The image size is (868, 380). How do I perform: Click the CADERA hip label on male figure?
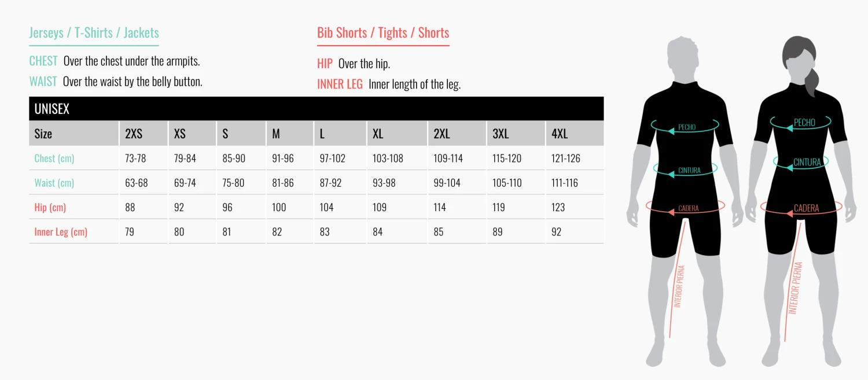pyautogui.click(x=689, y=208)
